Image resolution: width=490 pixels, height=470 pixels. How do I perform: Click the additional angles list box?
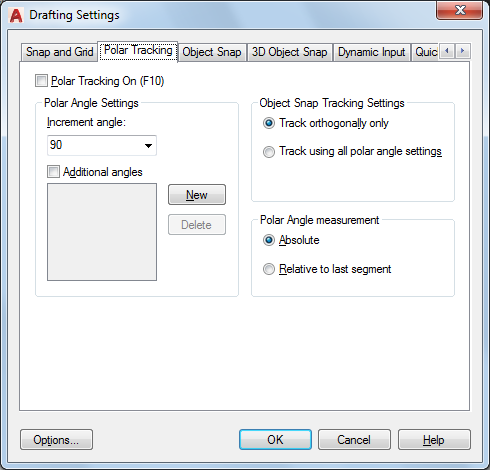coord(102,232)
